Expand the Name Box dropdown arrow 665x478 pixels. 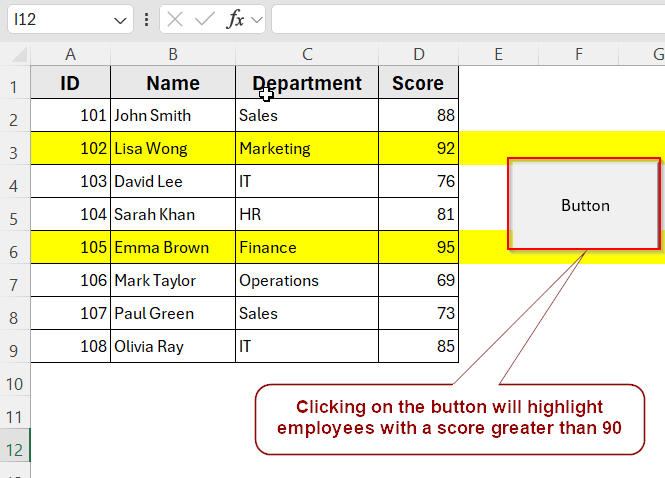point(120,20)
